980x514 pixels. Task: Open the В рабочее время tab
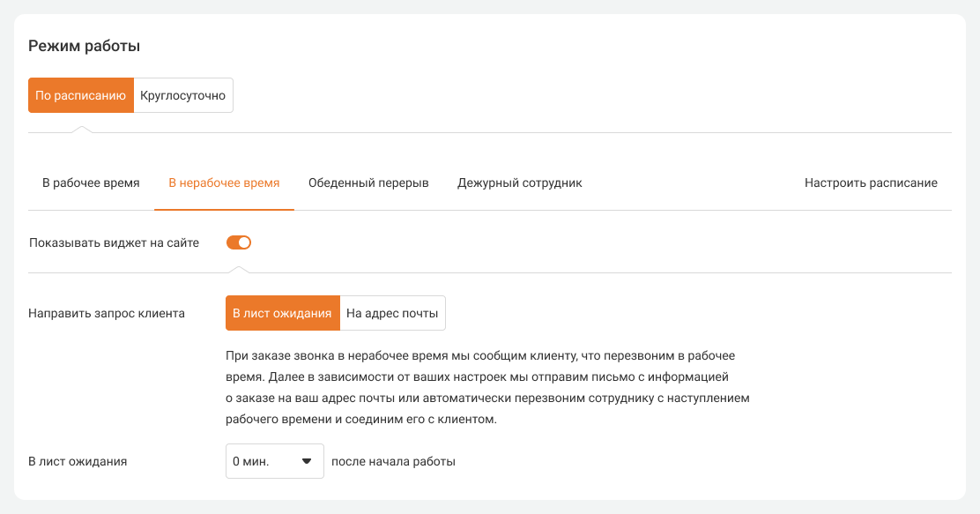pyautogui.click(x=91, y=183)
